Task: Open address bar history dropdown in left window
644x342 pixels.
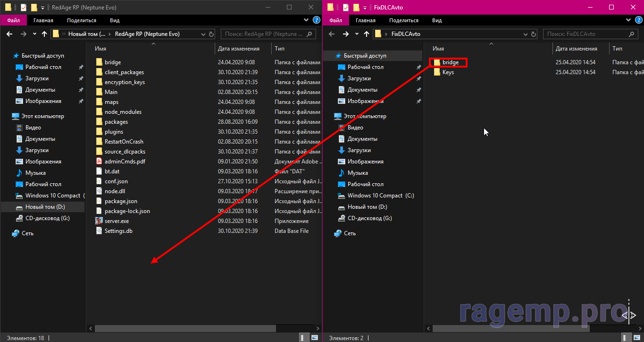Action: tap(202, 34)
